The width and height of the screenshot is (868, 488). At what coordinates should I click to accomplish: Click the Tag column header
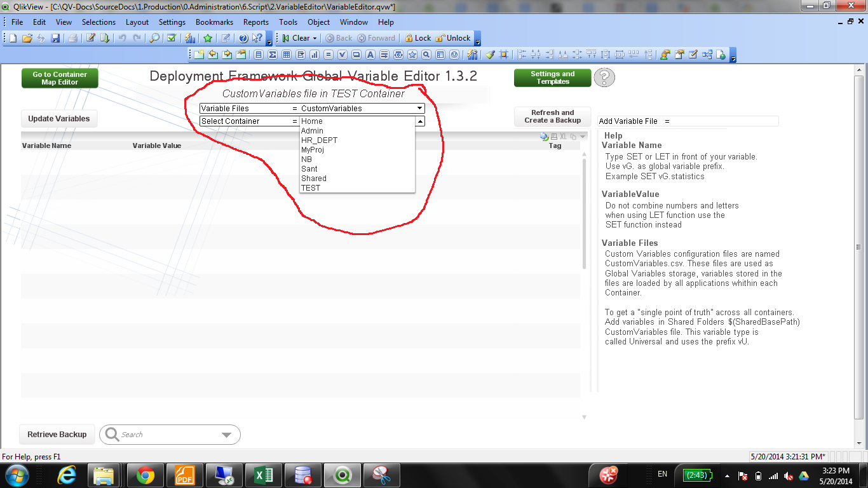coord(555,146)
